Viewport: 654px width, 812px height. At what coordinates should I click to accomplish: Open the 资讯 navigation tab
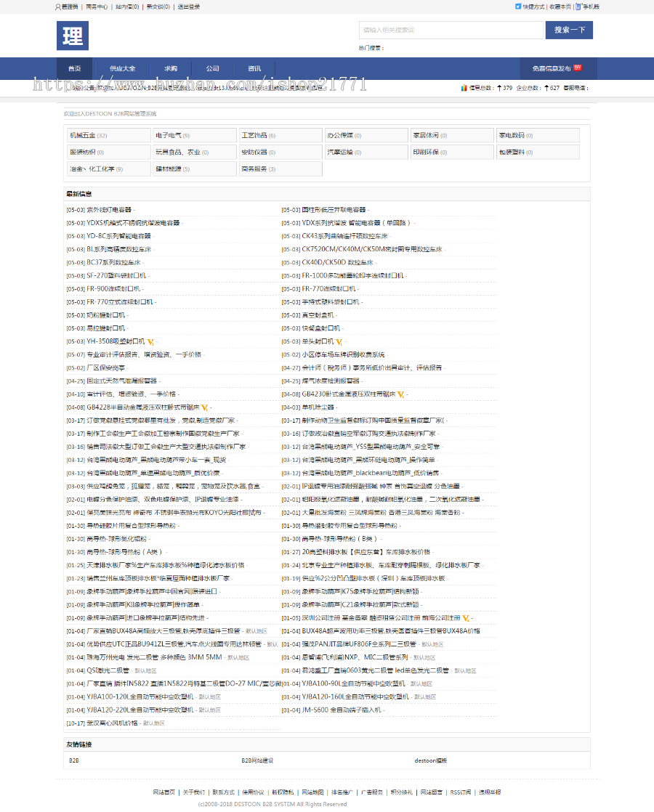pyautogui.click(x=254, y=68)
